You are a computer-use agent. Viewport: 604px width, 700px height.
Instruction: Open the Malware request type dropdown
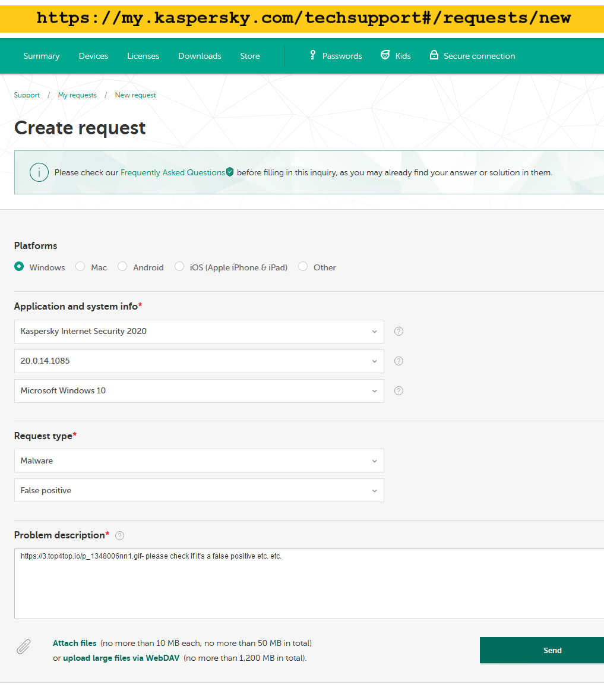click(199, 461)
